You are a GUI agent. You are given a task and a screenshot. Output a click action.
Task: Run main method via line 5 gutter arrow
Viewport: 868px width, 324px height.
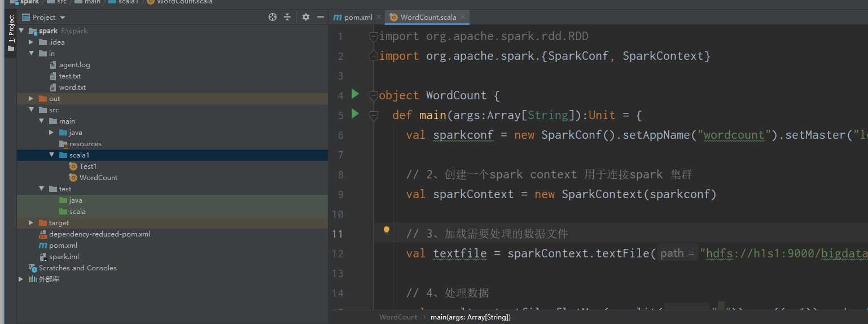pyautogui.click(x=355, y=113)
